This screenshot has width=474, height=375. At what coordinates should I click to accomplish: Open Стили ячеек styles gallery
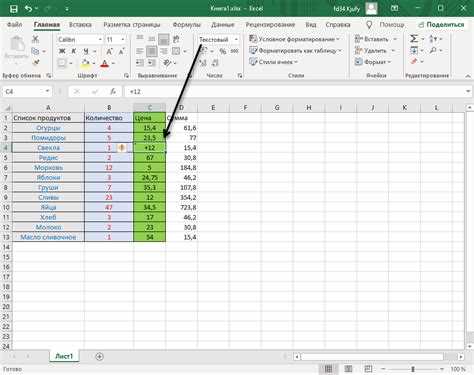[273, 62]
